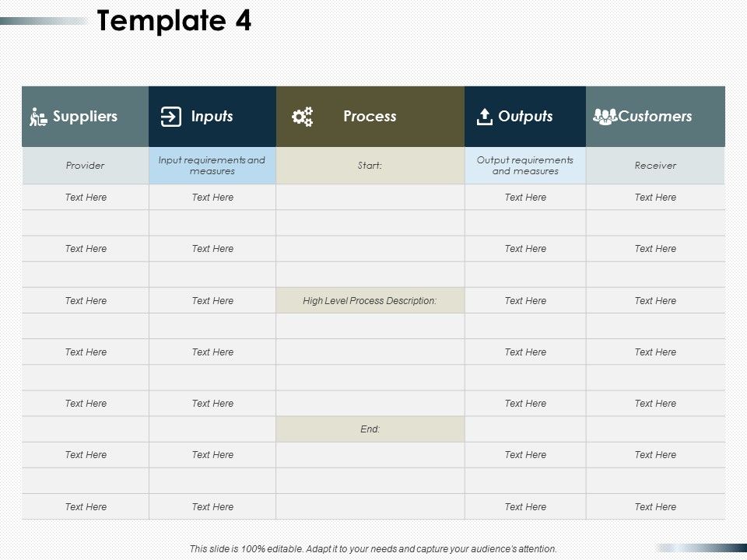Click the Inputs arrow-in-box icon

click(x=170, y=117)
